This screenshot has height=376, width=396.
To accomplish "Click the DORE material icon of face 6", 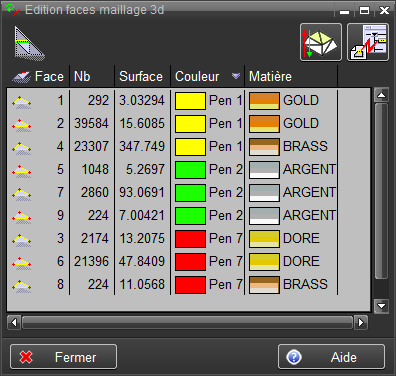I will point(264,262).
